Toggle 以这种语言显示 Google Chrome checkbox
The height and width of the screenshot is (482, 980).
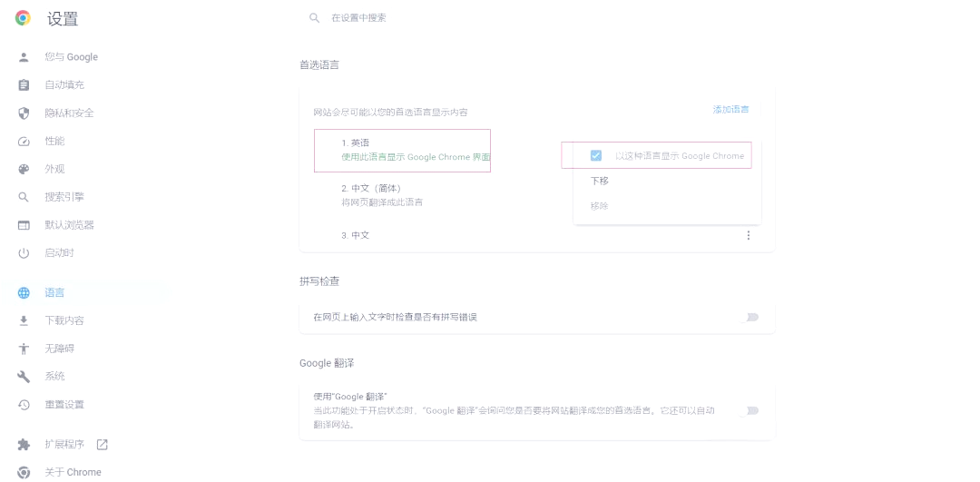coord(596,156)
